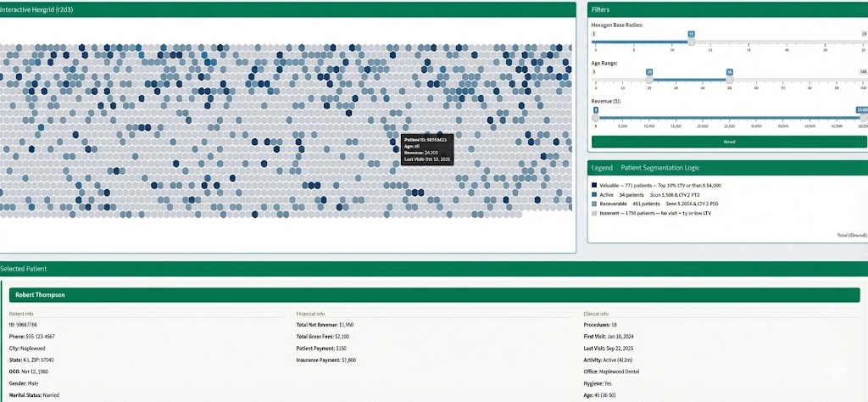
Task: Click the Age Range lower handle
Action: tap(649, 79)
